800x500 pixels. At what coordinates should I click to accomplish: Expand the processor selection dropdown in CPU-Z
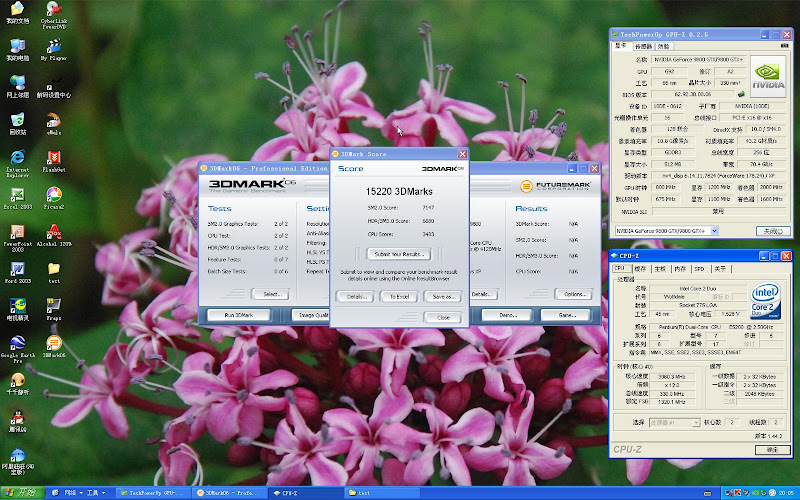697,422
